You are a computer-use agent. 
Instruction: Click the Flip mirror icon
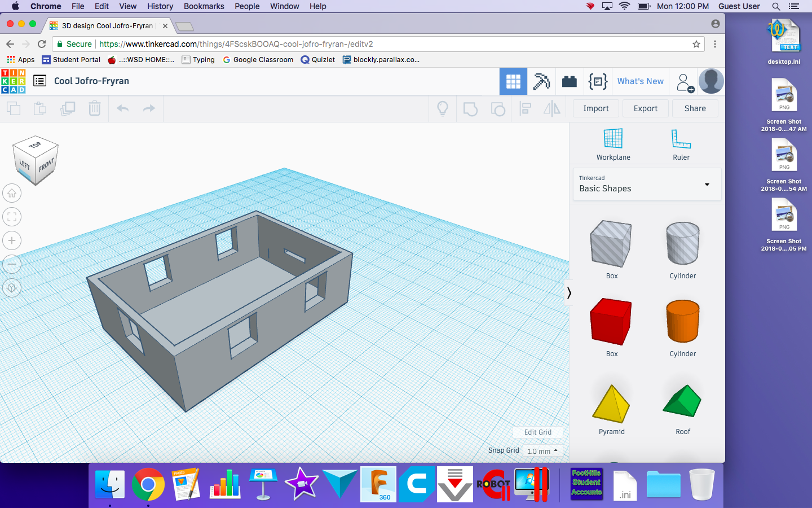[x=552, y=108]
